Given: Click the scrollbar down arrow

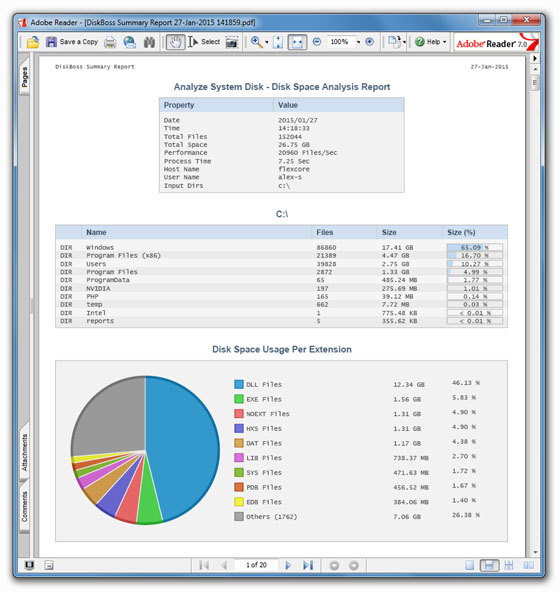Looking at the screenshot, I should point(535,552).
